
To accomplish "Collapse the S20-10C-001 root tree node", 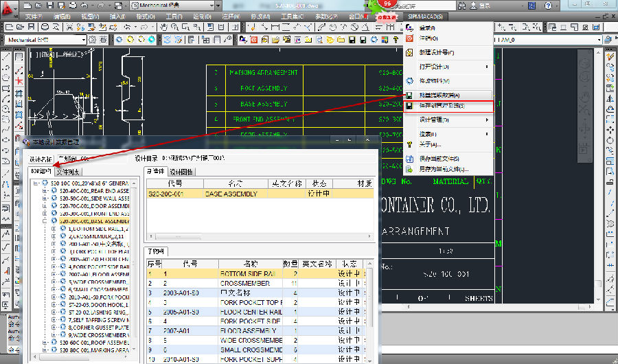I will pyautogui.click(x=36, y=183).
